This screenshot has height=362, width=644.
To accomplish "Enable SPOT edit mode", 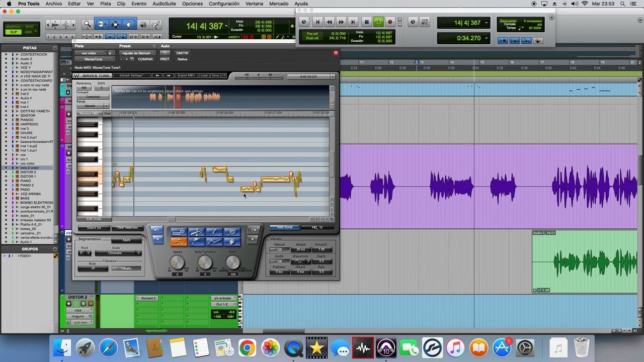I will click(x=30, y=27).
